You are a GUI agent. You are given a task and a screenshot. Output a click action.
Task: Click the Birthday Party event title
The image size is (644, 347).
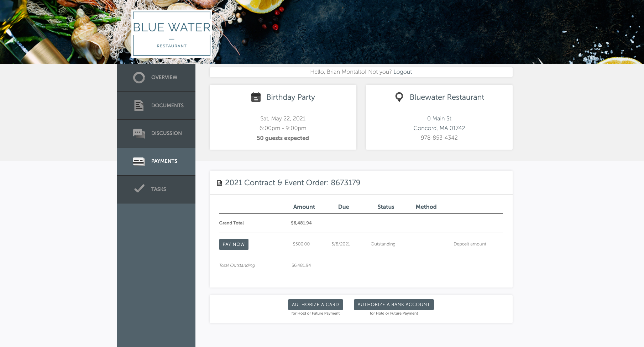(290, 97)
